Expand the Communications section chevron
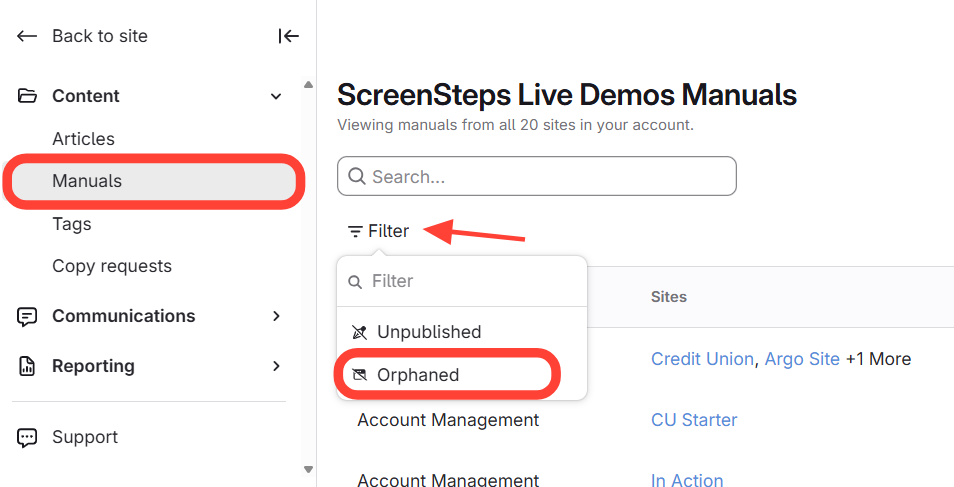954x487 pixels. [x=277, y=316]
